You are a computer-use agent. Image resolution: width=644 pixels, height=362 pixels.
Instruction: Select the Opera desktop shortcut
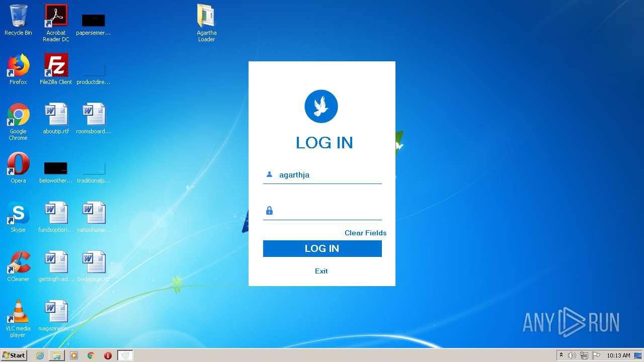click(x=18, y=168)
